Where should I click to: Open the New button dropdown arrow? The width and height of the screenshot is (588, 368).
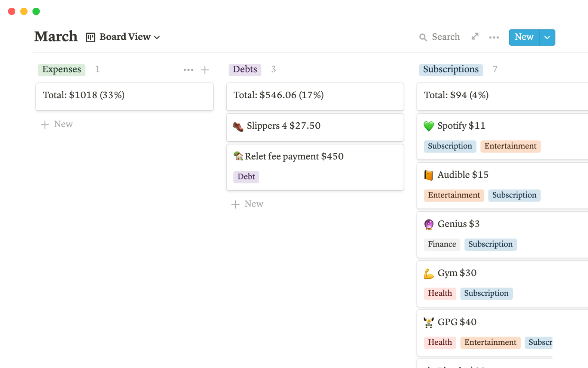pos(547,37)
